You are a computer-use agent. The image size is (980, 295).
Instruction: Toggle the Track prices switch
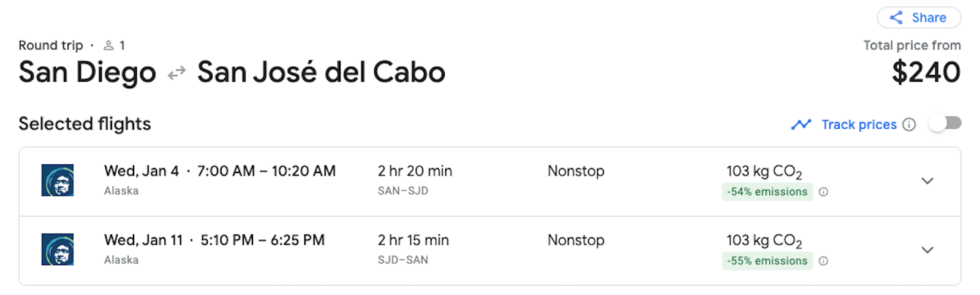click(945, 124)
